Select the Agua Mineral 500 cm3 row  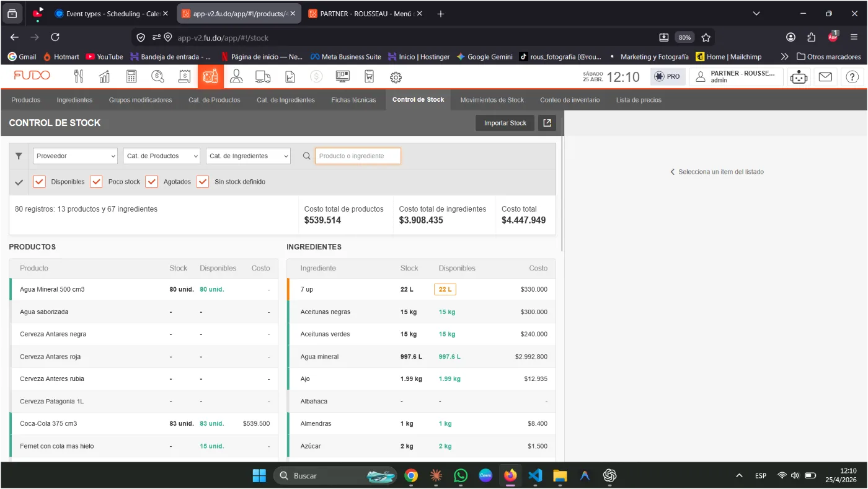[144, 290]
